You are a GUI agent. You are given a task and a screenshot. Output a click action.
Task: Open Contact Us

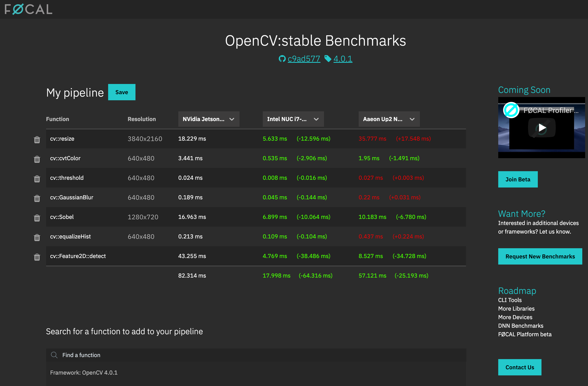click(520, 367)
